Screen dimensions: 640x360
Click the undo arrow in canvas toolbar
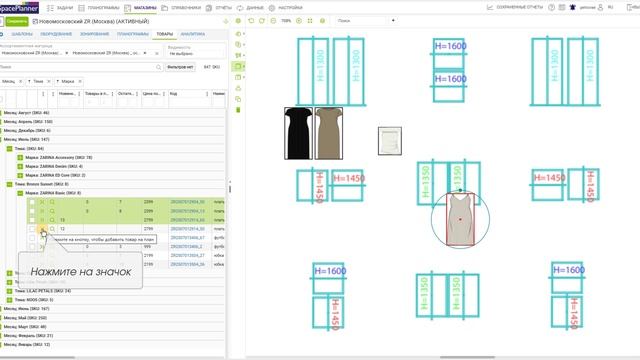[251, 20]
